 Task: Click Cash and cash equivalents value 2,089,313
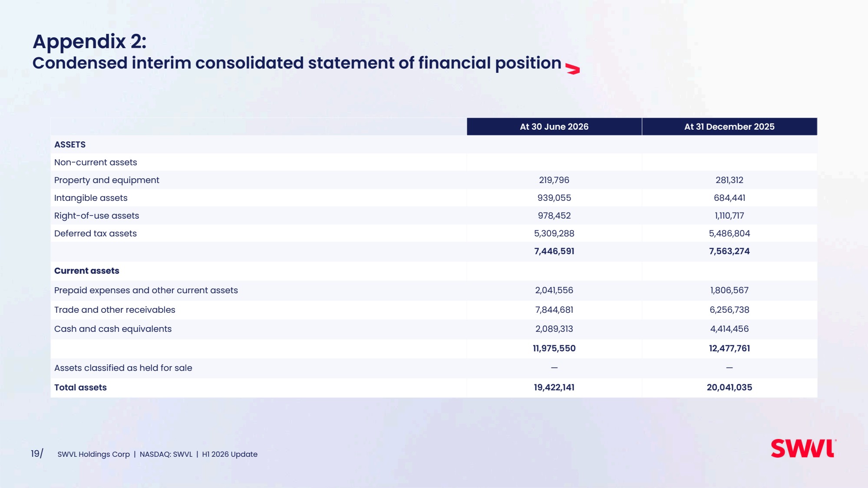(x=554, y=329)
